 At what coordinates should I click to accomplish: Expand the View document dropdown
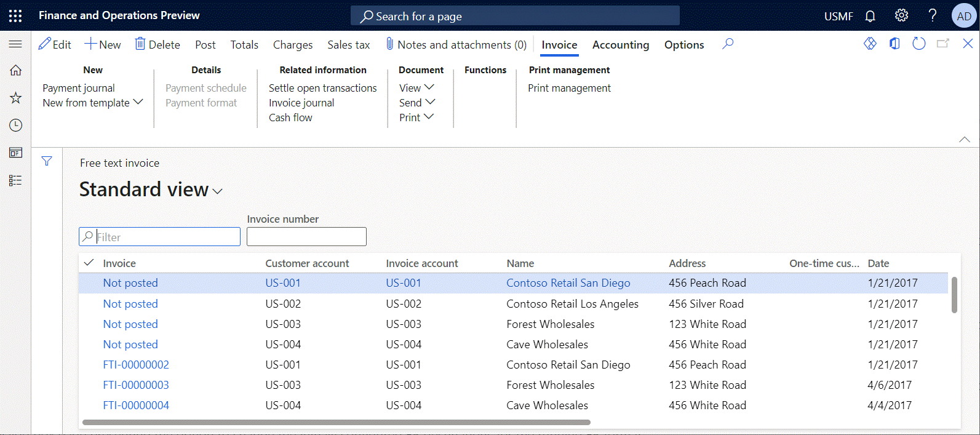coord(416,88)
